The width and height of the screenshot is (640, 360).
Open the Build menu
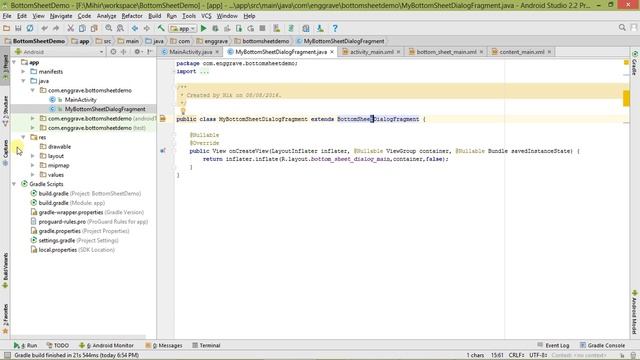[x=154, y=16]
